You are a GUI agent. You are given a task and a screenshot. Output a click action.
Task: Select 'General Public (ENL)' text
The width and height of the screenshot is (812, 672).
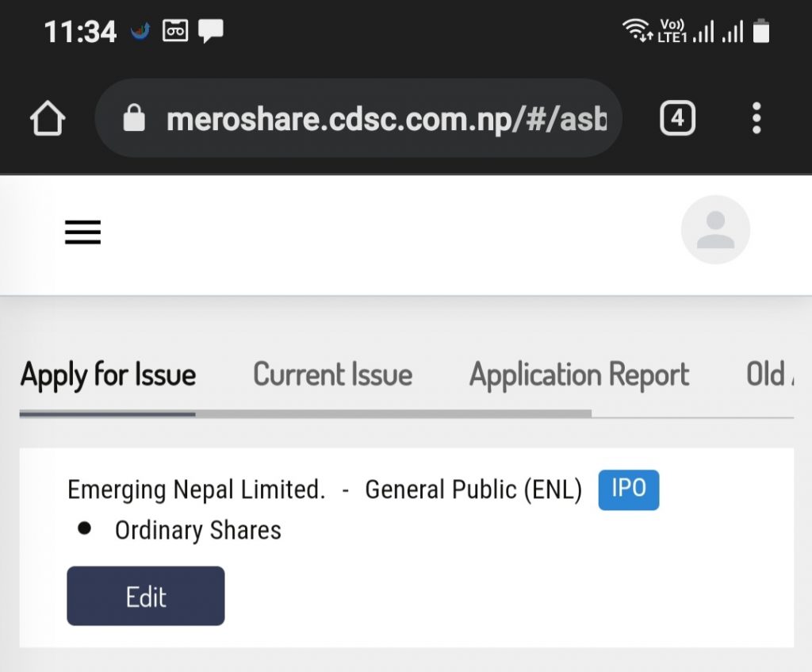473,490
